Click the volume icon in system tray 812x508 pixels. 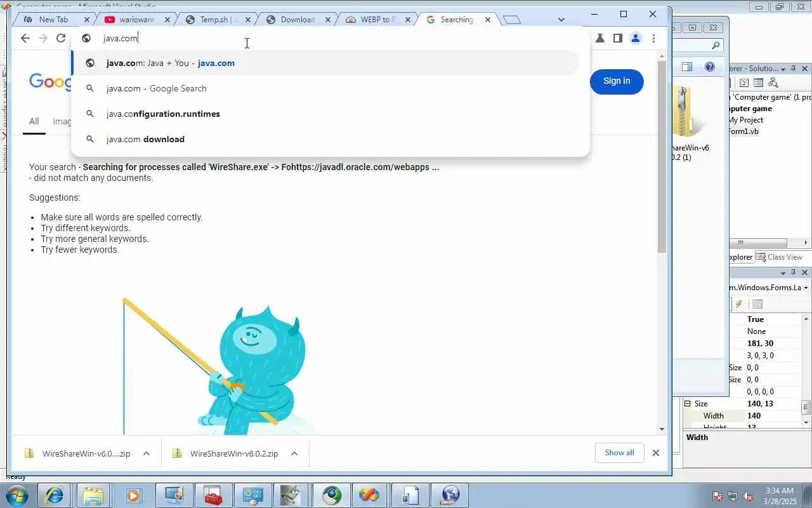(749, 496)
